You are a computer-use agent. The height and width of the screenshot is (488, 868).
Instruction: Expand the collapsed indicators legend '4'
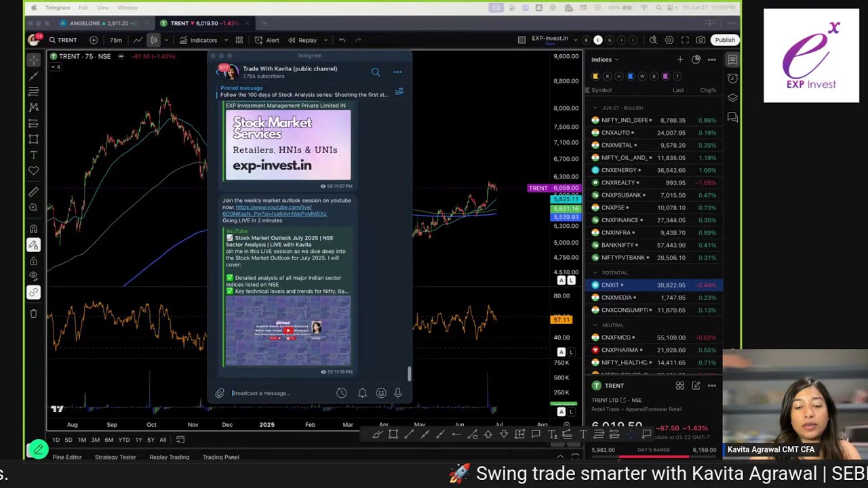pyautogui.click(x=56, y=66)
